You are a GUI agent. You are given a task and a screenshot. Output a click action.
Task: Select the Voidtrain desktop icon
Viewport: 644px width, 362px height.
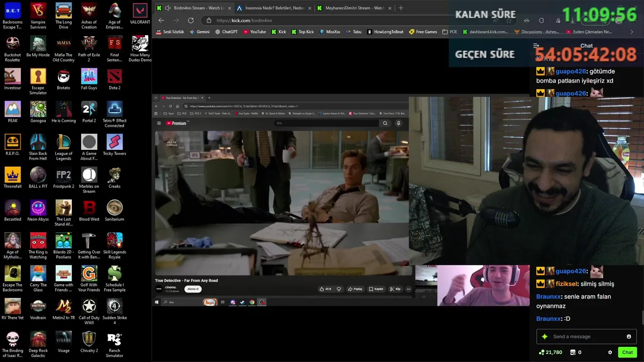[38, 310]
